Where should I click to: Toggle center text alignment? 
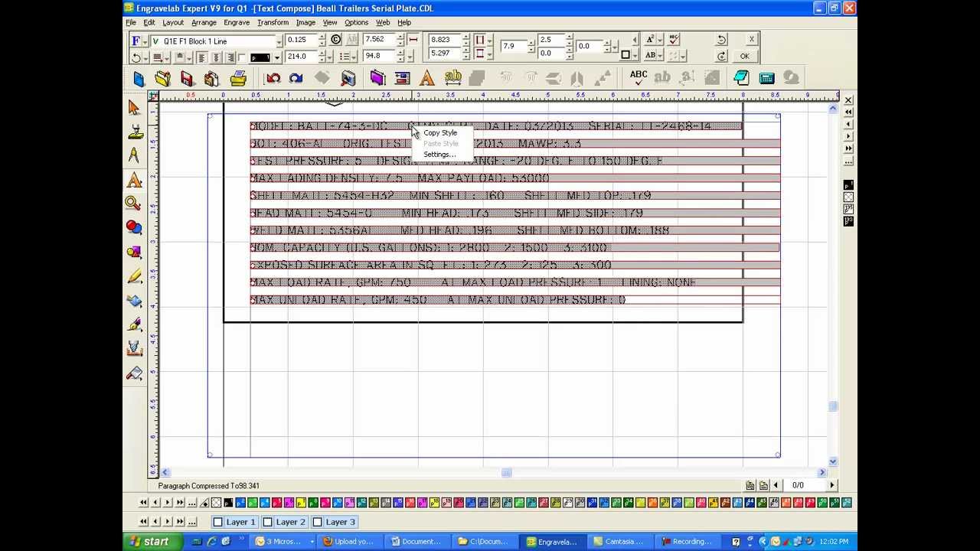click(x=216, y=57)
